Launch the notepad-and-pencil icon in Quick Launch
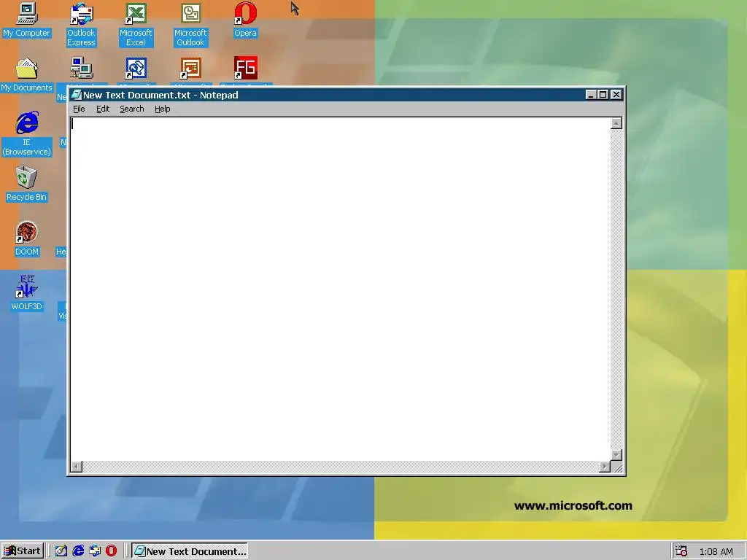This screenshot has width=747, height=560. [61, 551]
